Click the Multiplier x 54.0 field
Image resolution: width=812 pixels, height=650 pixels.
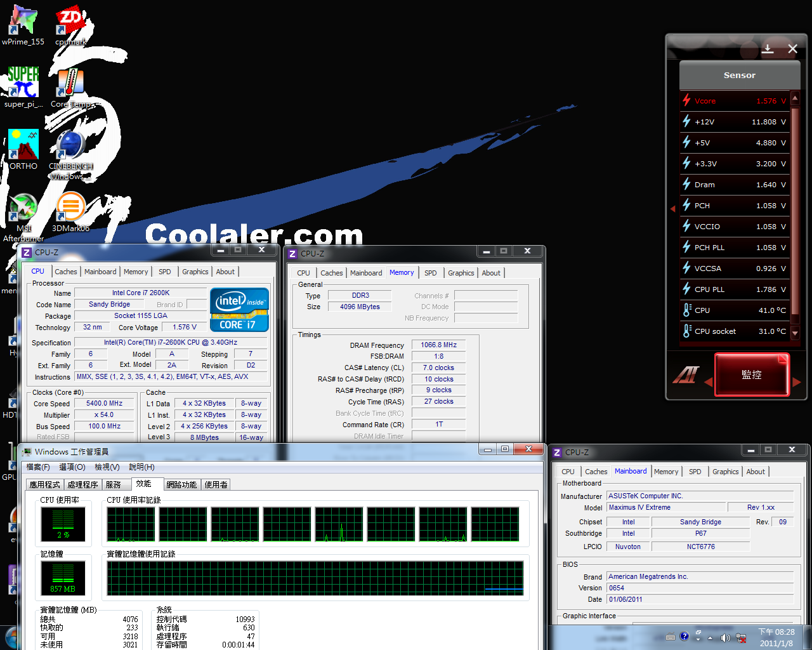105,415
